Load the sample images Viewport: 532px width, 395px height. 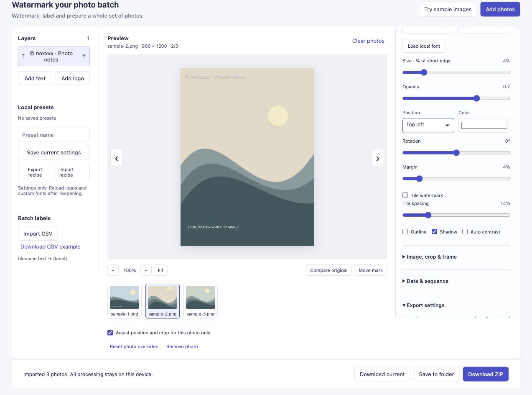448,9
